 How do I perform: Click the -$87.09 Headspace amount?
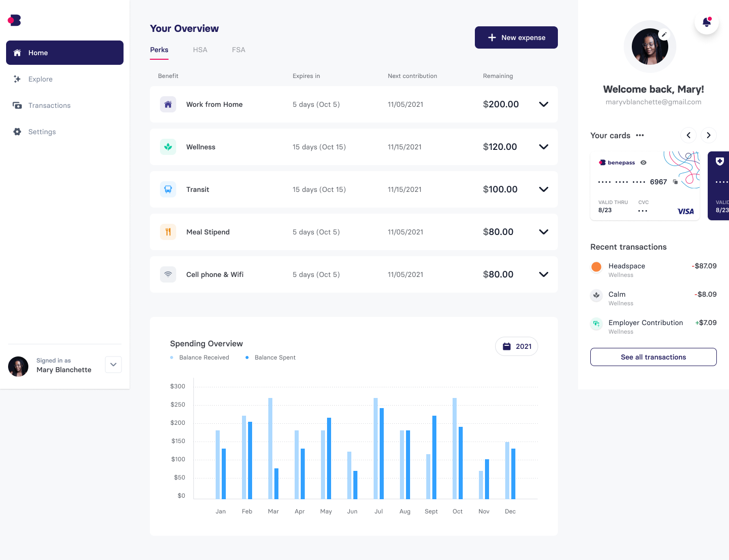click(x=704, y=266)
